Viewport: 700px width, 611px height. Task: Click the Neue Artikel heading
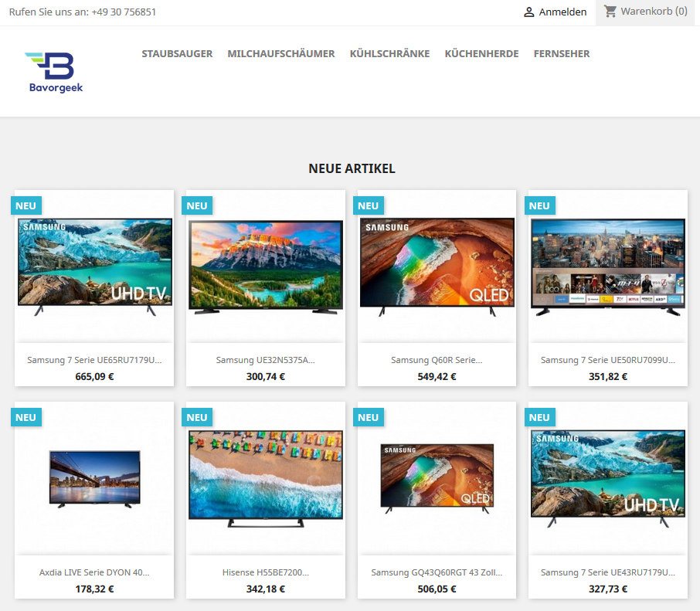(352, 168)
